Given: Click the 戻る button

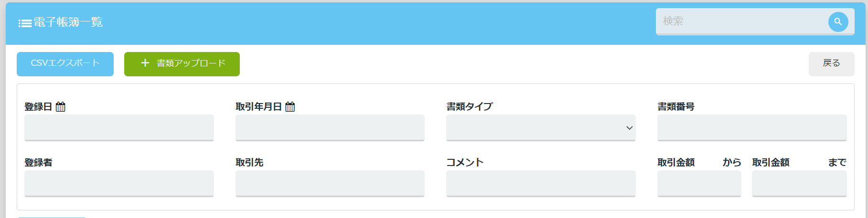Looking at the screenshot, I should (831, 64).
